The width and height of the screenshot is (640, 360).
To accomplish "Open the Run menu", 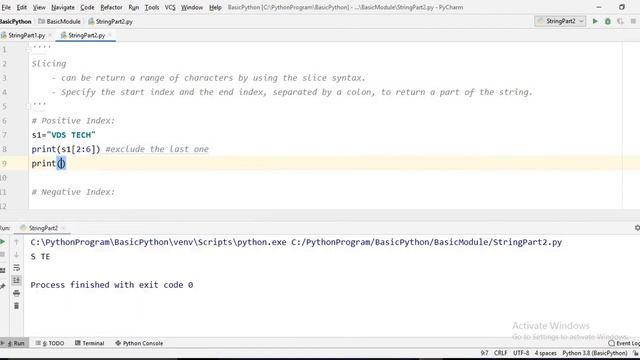I will point(133,7).
